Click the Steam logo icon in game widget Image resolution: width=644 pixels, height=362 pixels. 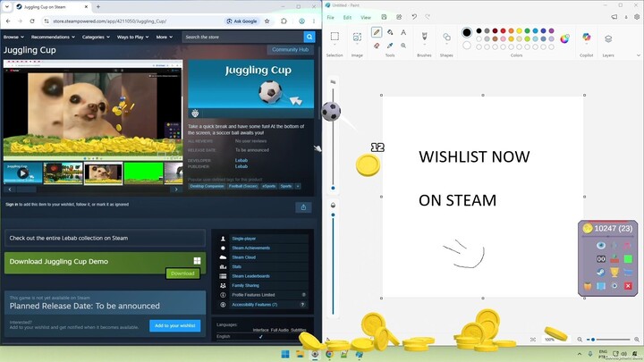point(601,272)
